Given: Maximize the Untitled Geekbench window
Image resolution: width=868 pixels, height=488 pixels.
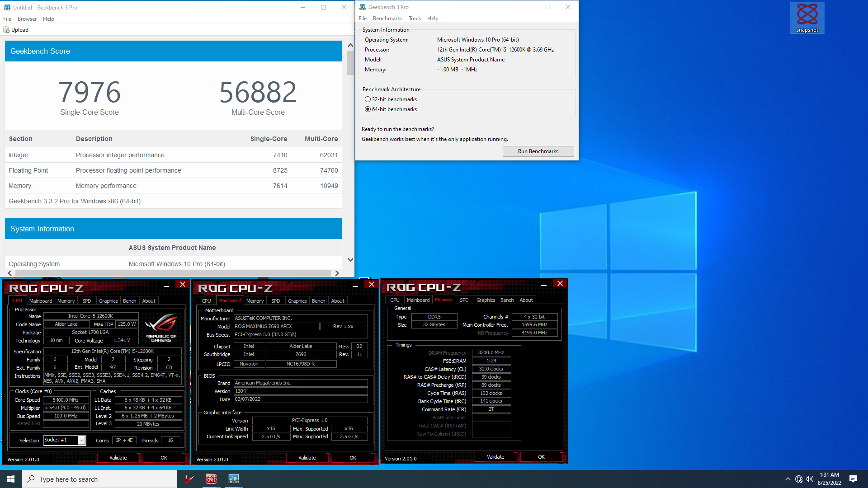Looking at the screenshot, I should tap(323, 7).
